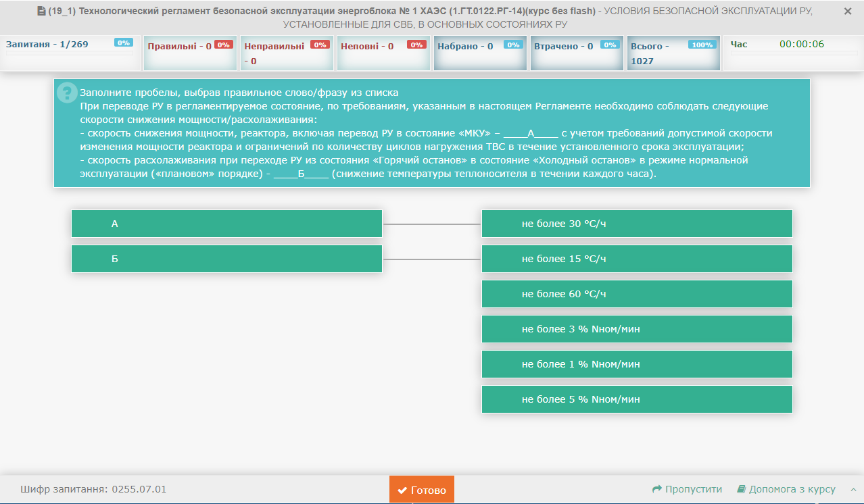
Task: Click the Всього 1027 panel
Action: coord(673,53)
